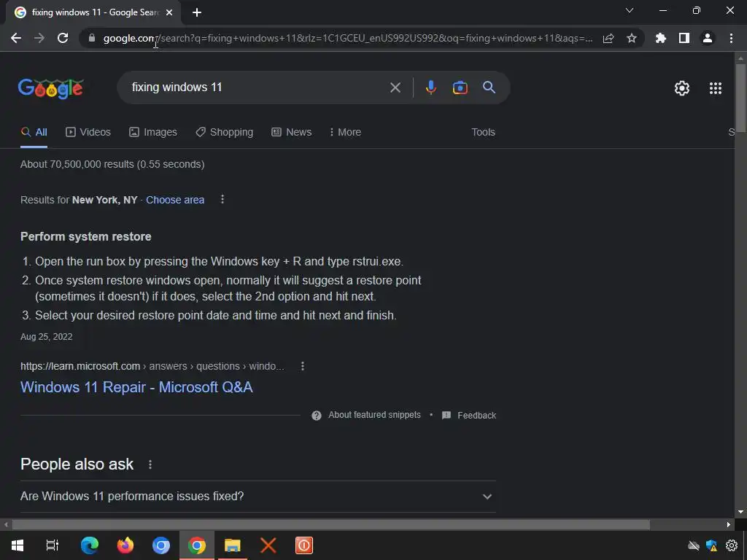Image resolution: width=747 pixels, height=560 pixels.
Task: Open the tab search chevron
Action: (x=630, y=10)
